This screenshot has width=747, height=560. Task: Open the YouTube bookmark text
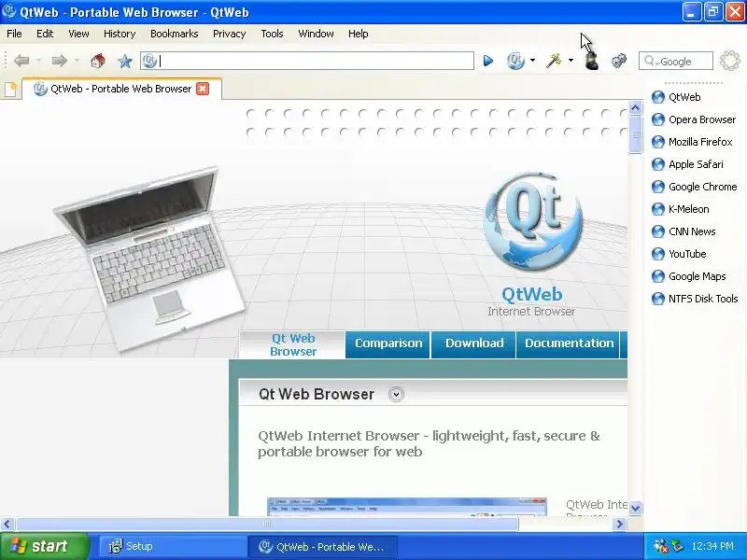pyautogui.click(x=687, y=254)
